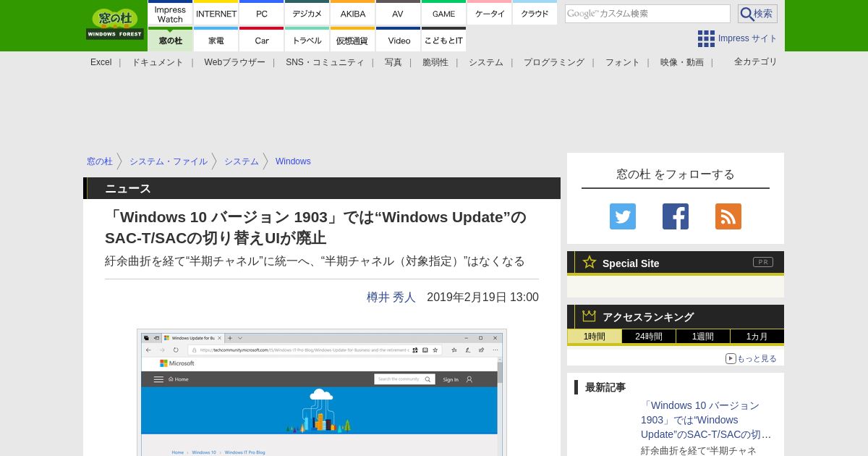Viewport: 868px width, 456px height.
Task: Open the ドキュメント category link
Action: (158, 62)
